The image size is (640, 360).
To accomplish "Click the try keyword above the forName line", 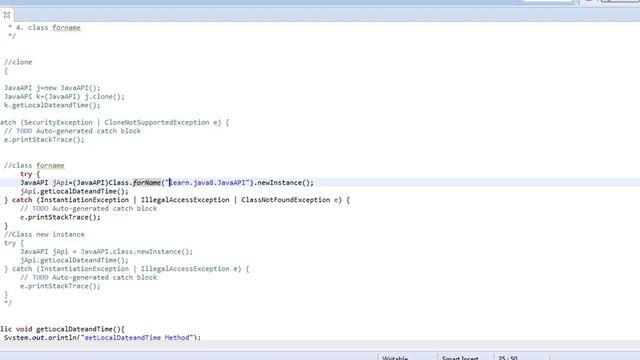I will point(26,174).
